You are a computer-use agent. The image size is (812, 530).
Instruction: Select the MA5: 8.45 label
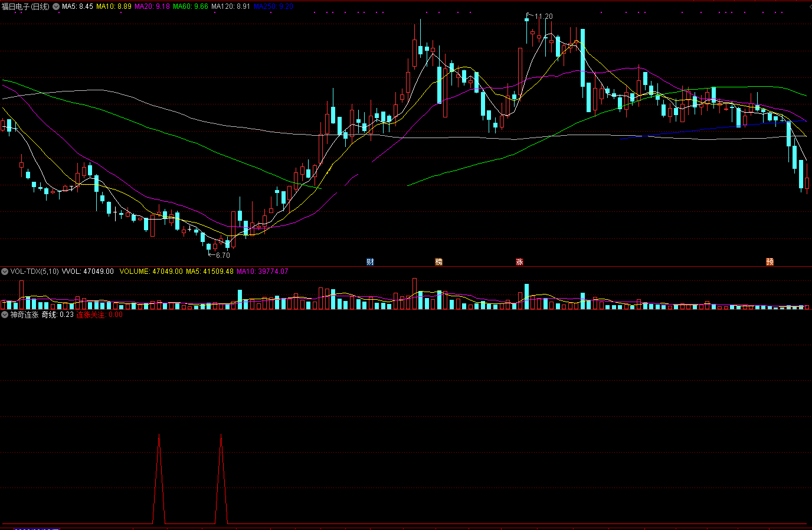(77, 6)
